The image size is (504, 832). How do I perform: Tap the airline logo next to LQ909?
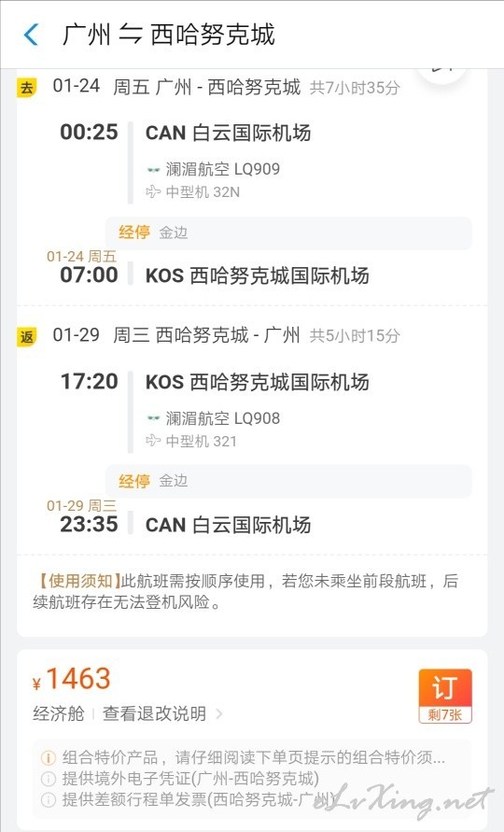coord(153,170)
